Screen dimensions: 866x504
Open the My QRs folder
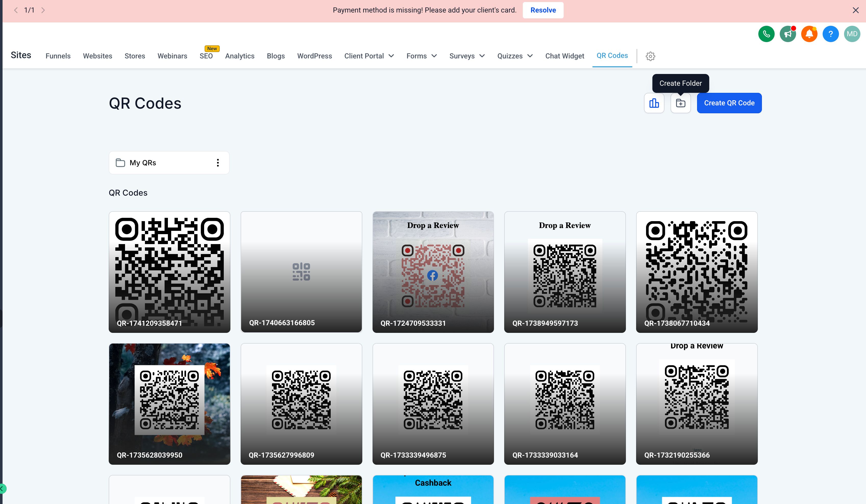[x=143, y=163]
